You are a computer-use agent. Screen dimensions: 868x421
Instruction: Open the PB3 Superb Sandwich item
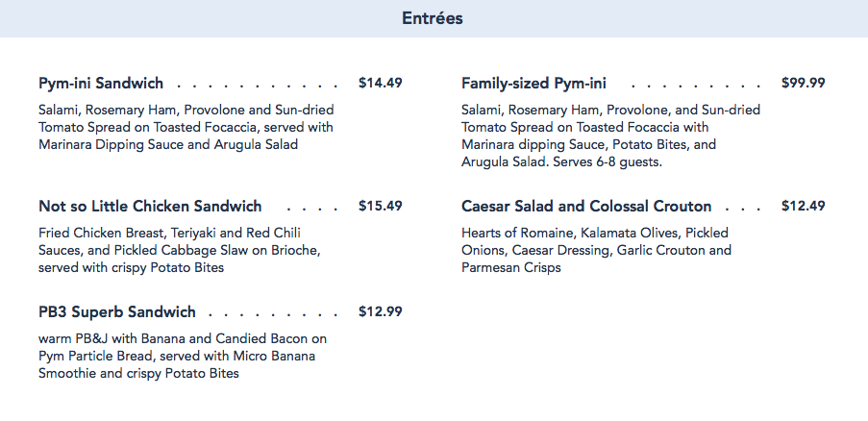[x=117, y=312]
